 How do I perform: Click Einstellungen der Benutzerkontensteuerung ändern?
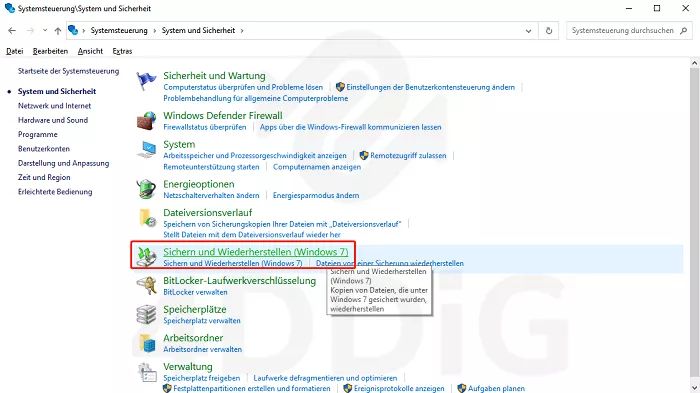[x=430, y=87]
